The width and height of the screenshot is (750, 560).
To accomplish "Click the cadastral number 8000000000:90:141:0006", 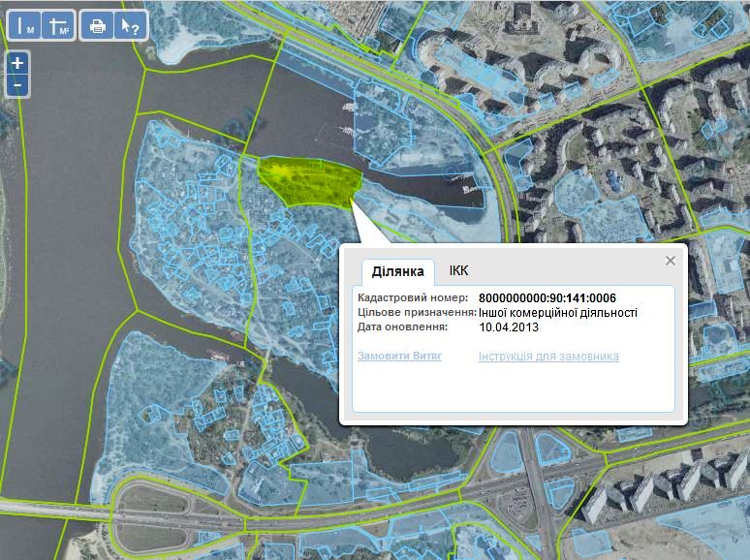I will click(547, 297).
